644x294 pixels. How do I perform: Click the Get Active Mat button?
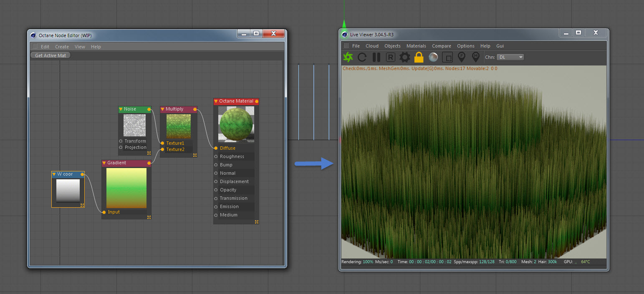(x=51, y=55)
